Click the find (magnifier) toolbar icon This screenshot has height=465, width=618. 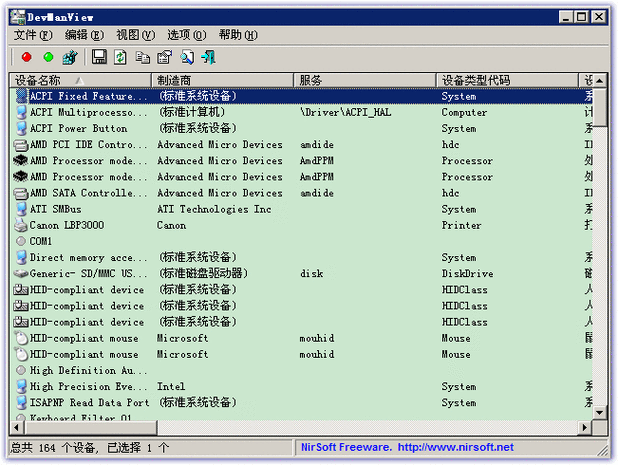187,58
